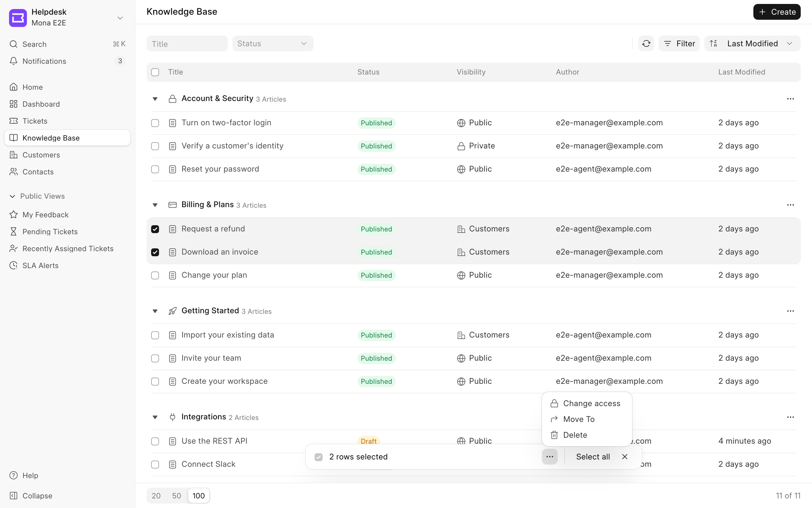Screen dimensions: 812x508
Task: Choose Move To from the menu
Action: (587, 419)
